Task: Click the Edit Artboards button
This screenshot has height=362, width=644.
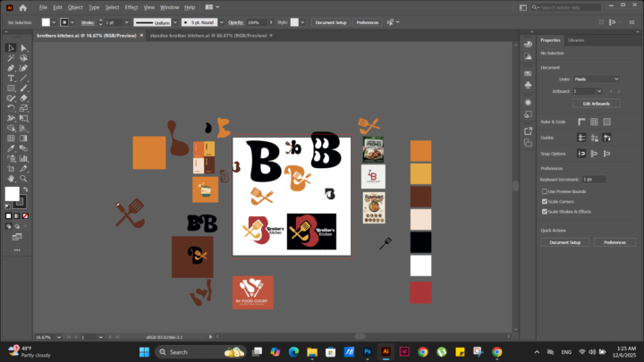Action: pos(595,103)
